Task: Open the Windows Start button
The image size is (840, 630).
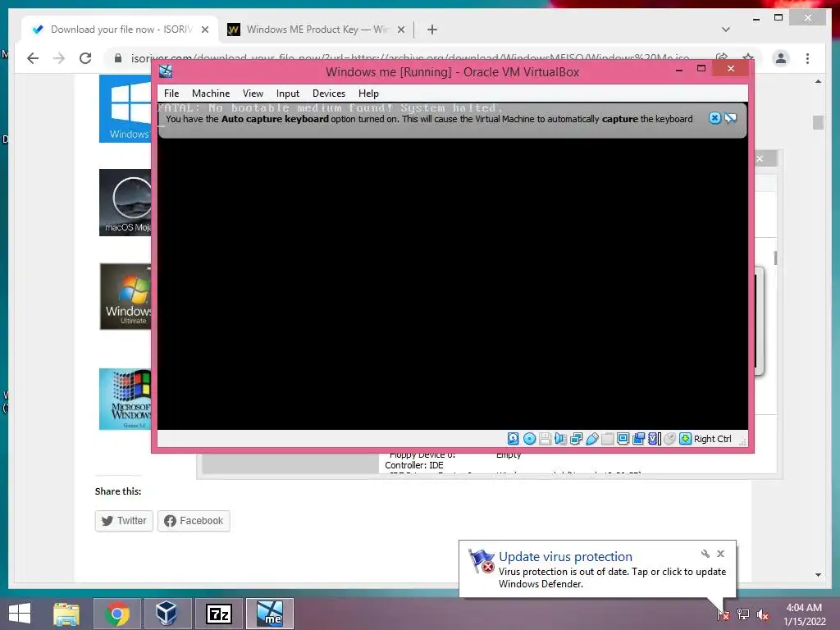Action: click(20, 614)
